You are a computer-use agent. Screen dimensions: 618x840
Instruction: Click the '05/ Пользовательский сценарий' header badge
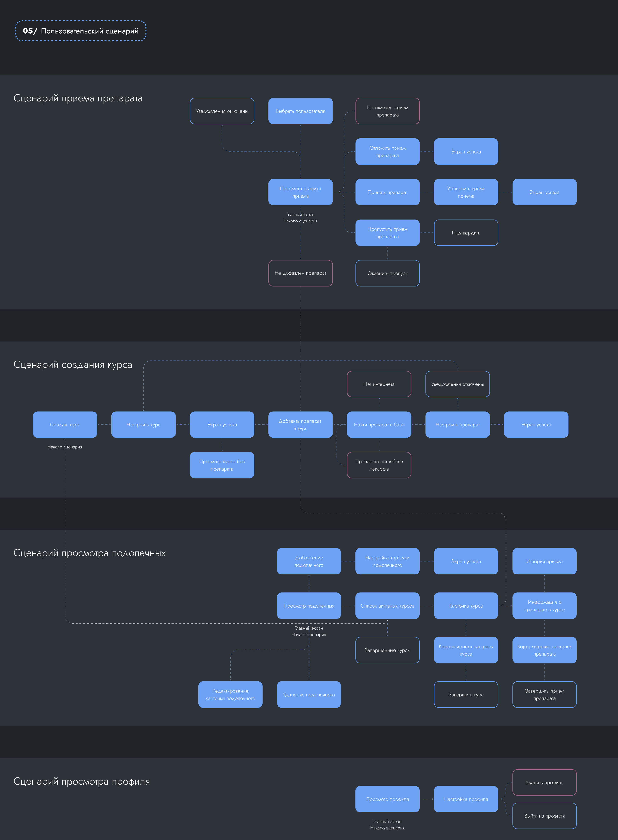80,31
